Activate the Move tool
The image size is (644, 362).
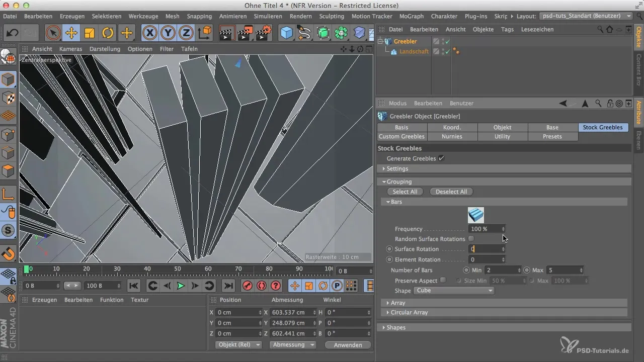tap(71, 33)
